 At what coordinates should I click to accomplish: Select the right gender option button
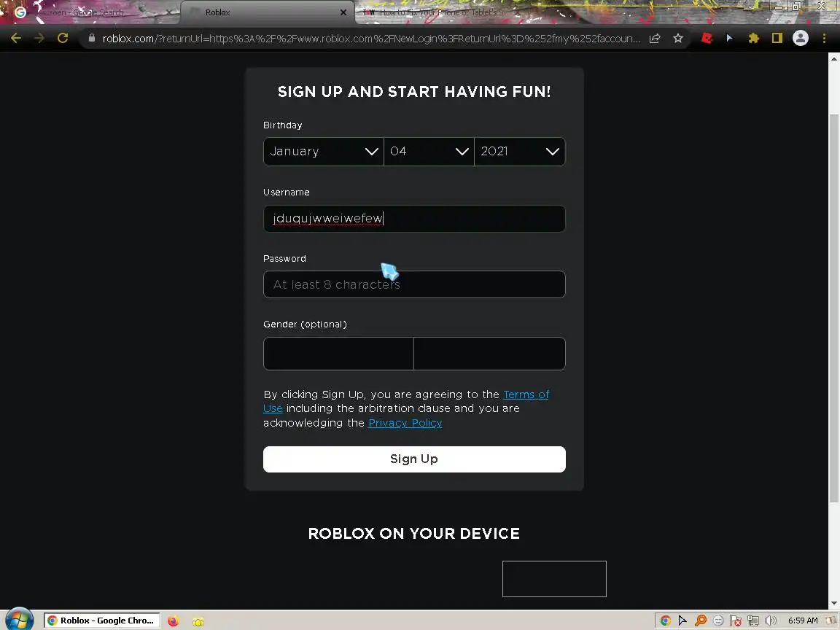(x=490, y=354)
